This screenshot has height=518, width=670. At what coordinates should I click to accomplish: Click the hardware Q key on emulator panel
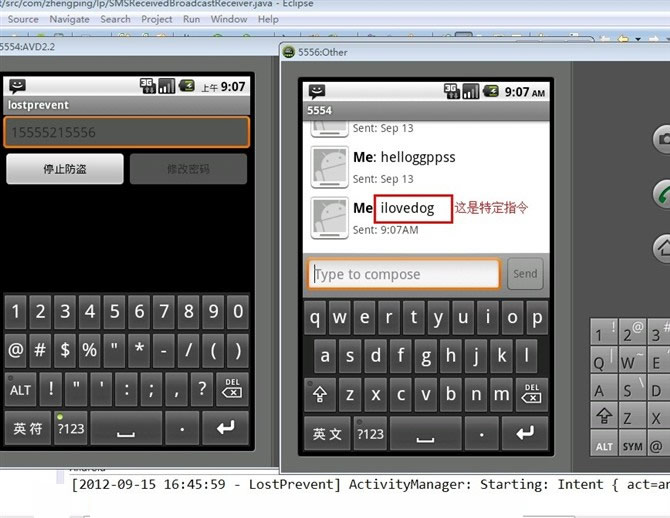click(x=604, y=360)
